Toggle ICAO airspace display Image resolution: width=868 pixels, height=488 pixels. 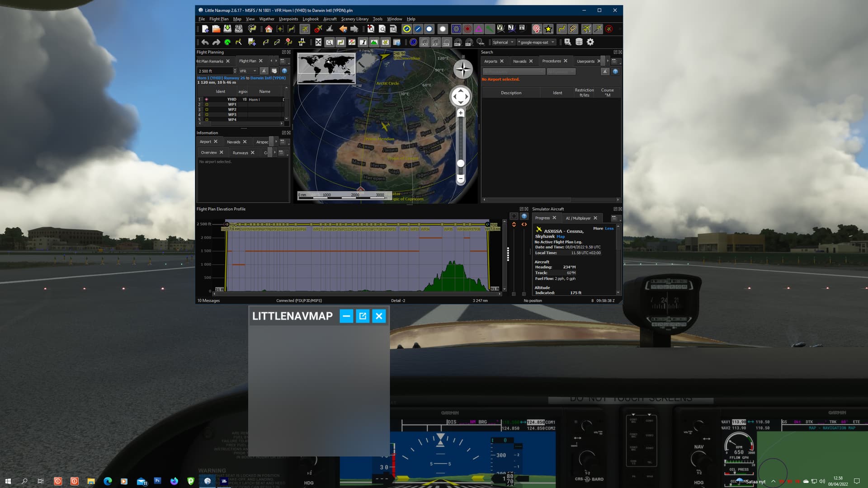pyautogui.click(x=424, y=42)
